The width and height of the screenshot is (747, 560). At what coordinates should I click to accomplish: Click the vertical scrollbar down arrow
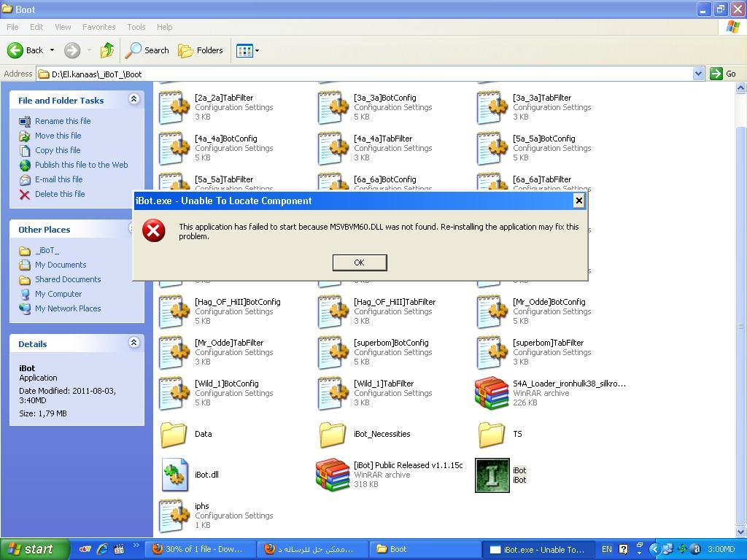[x=741, y=532]
